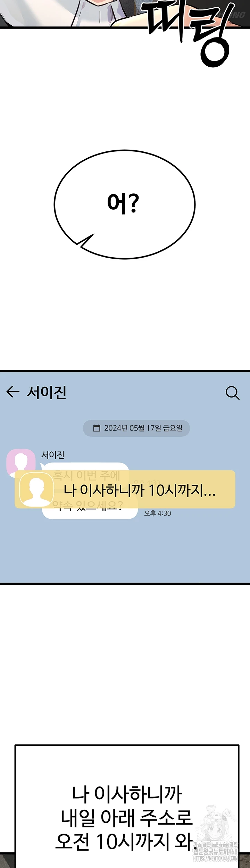Open the search magnifier icon in chat header
Screen dimensions: 250x868
point(232,393)
